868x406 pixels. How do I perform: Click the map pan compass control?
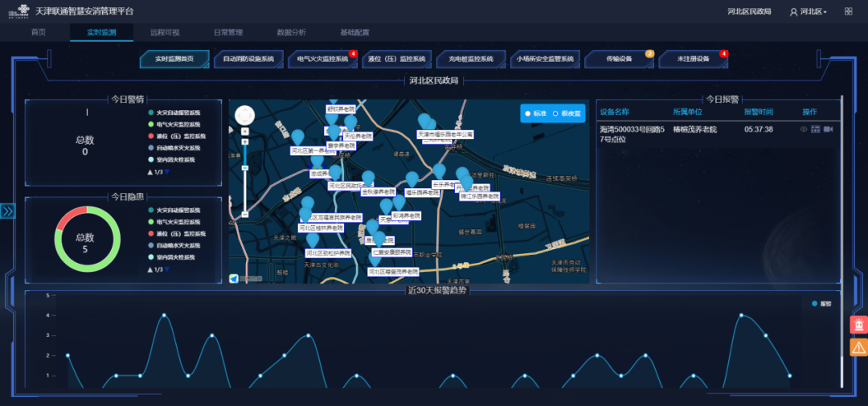[x=244, y=116]
